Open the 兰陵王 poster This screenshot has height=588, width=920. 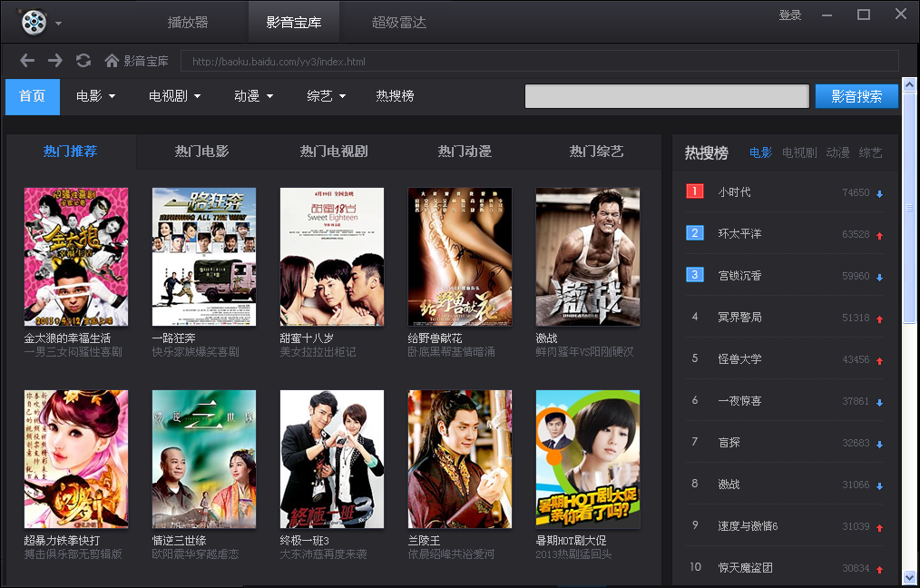coord(459,459)
